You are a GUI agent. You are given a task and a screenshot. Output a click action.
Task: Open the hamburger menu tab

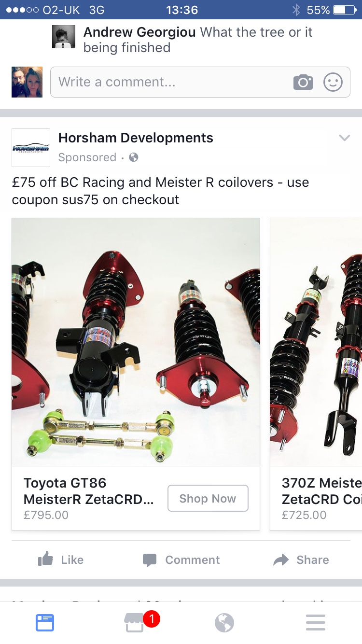coord(316,623)
